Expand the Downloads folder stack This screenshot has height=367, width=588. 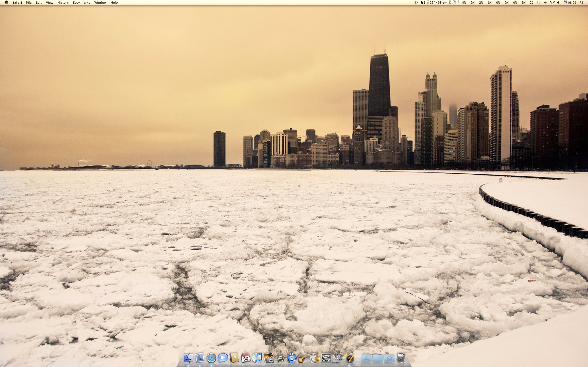tap(389, 358)
